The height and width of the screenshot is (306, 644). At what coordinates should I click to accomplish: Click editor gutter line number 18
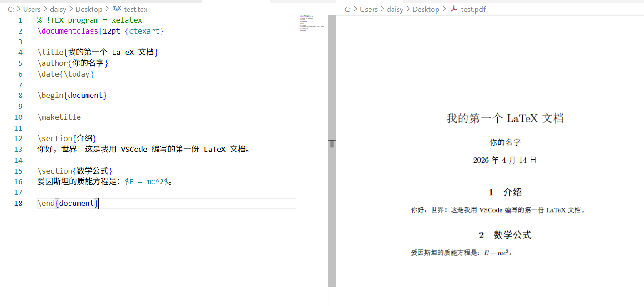pyautogui.click(x=18, y=203)
